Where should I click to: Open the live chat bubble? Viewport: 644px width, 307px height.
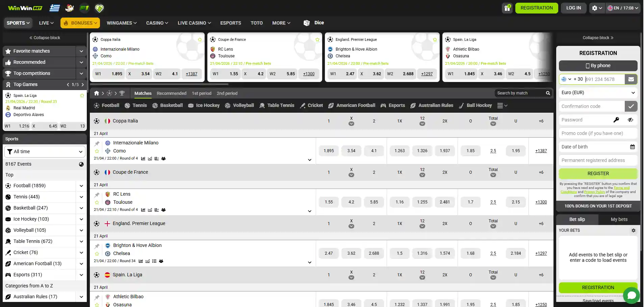click(632, 296)
